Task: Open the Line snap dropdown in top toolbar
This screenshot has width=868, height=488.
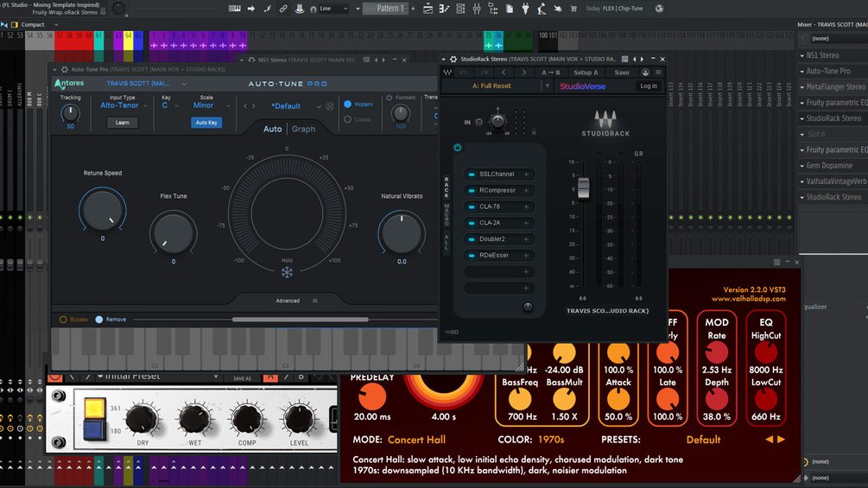Action: [x=333, y=9]
